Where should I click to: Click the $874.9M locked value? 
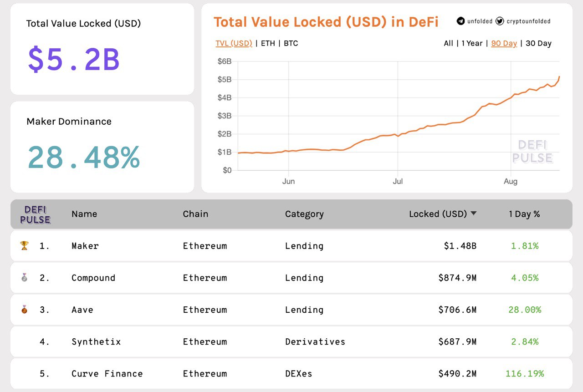pyautogui.click(x=457, y=278)
